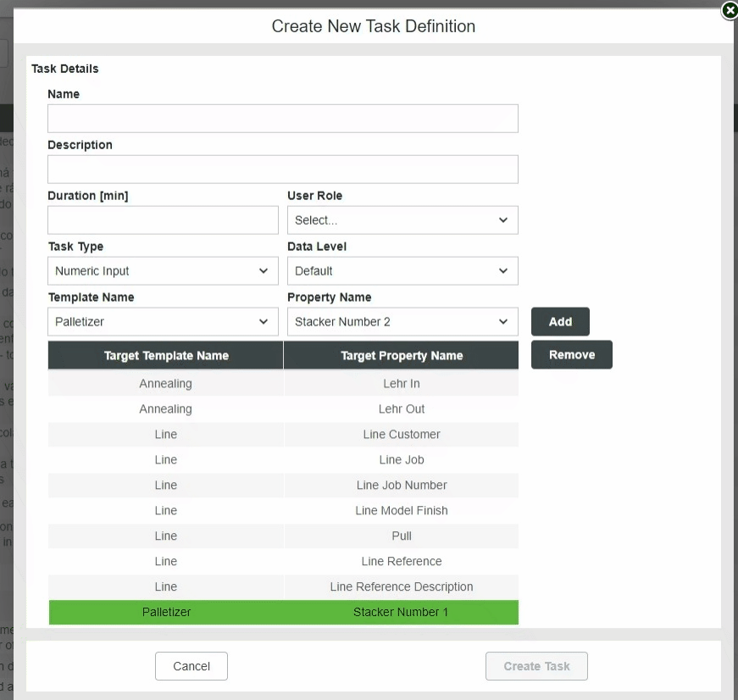This screenshot has height=700, width=738.
Task: Click the Duration [min] input field
Action: tap(163, 220)
